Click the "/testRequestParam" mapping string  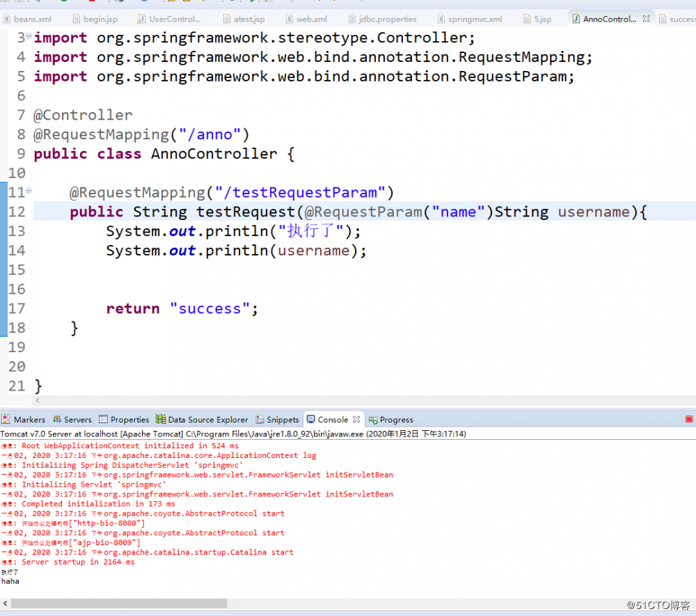coord(301,193)
